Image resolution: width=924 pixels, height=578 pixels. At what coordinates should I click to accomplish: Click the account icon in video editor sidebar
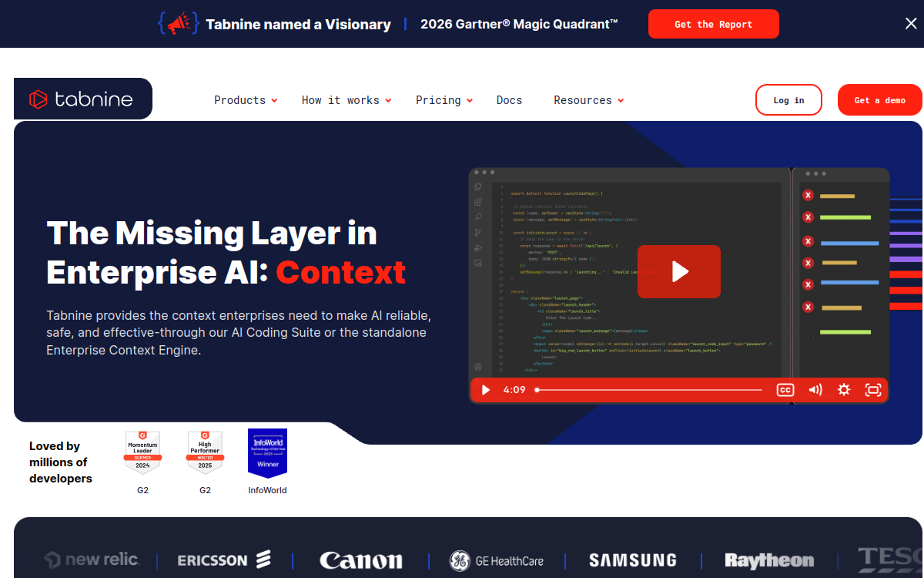[478, 368]
